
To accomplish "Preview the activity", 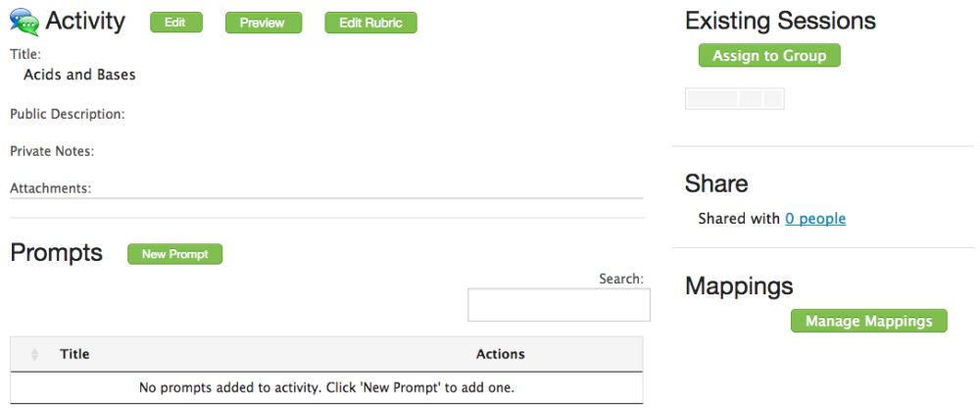I will (x=263, y=23).
